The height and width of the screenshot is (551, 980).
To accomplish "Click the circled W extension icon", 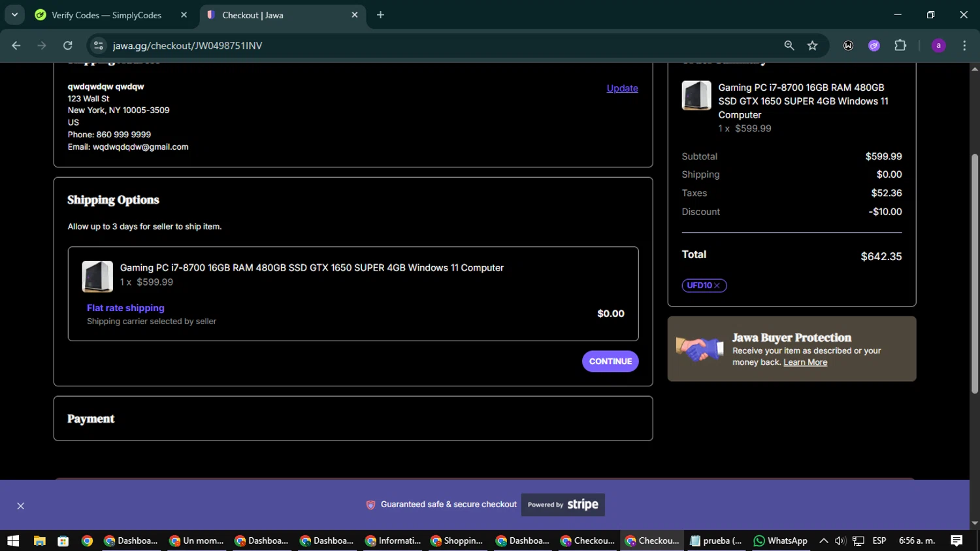I will pos(848,46).
